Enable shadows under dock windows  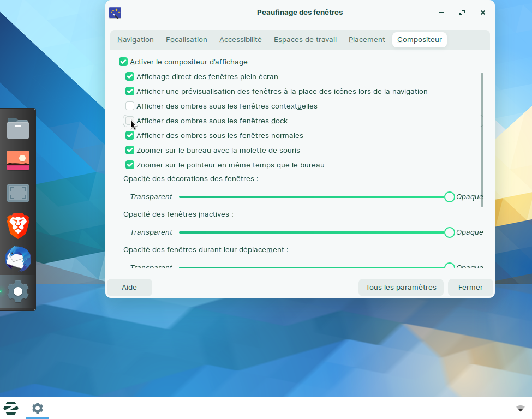130,121
